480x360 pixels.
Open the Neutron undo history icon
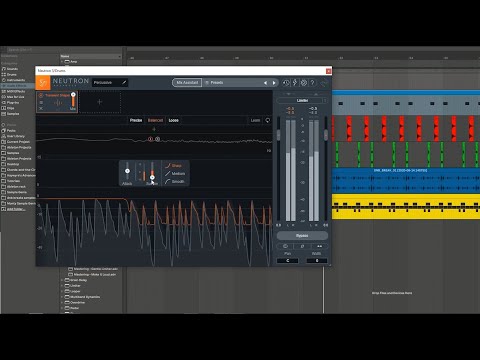[286, 83]
